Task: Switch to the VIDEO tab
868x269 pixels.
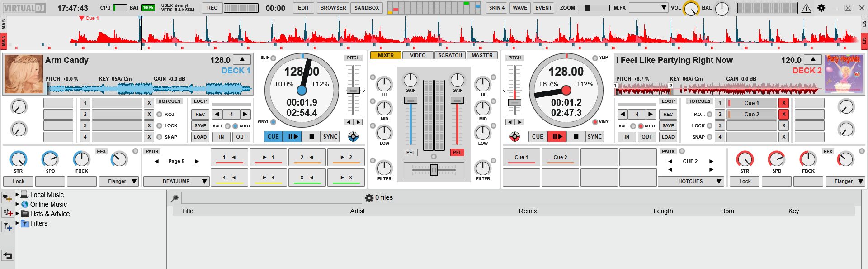Action: click(x=418, y=55)
